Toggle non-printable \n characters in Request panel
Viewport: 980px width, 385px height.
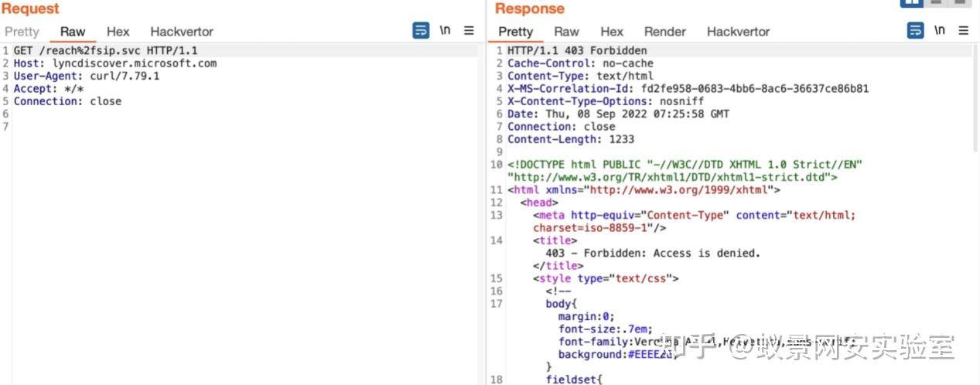(445, 31)
